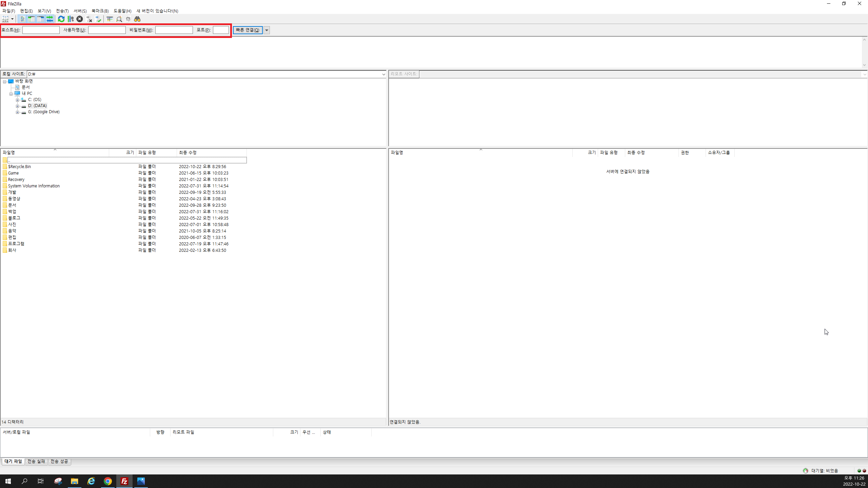Open quickconnect history dropdown arrow
The image size is (868, 488).
[267, 30]
